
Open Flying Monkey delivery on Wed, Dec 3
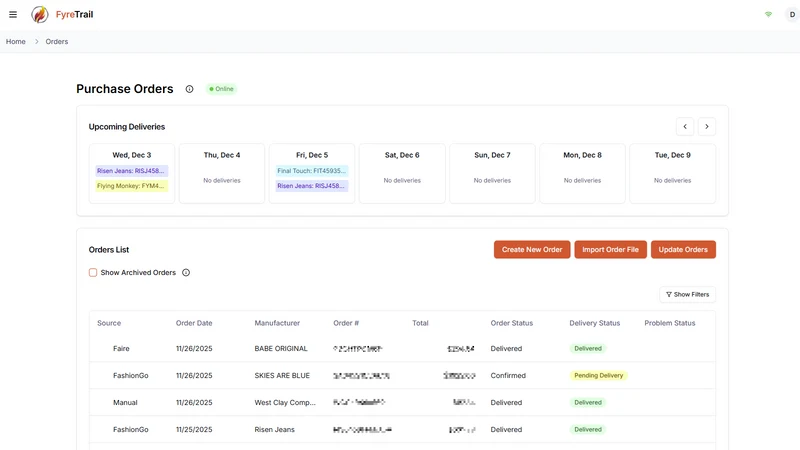click(x=131, y=186)
